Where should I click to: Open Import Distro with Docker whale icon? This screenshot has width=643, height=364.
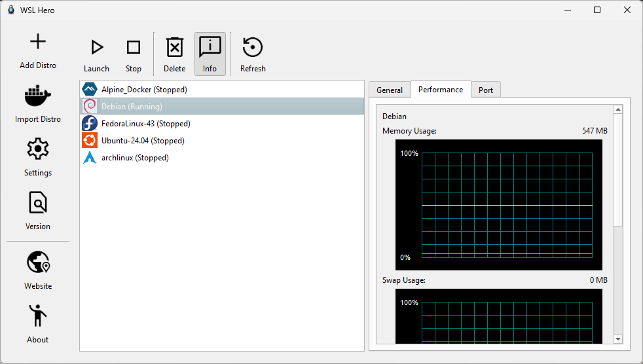coord(38,97)
